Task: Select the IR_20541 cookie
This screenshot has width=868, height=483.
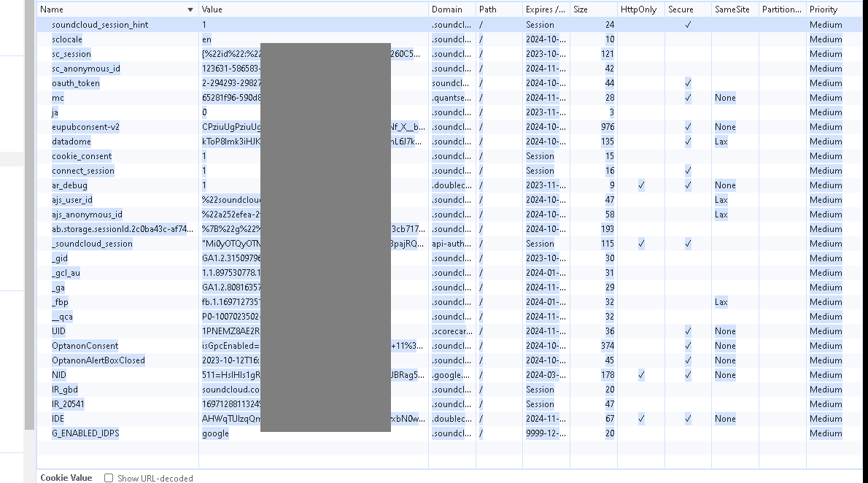Action: tap(68, 404)
